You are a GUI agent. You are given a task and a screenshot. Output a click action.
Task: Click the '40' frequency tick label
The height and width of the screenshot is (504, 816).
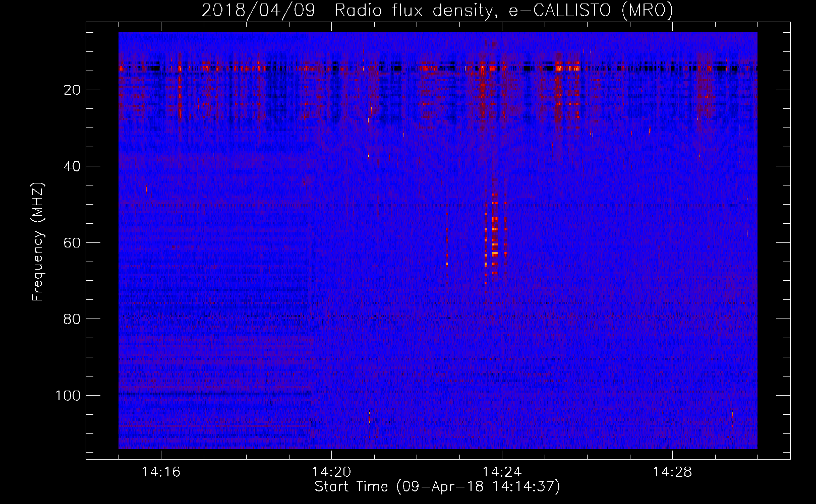(x=73, y=166)
